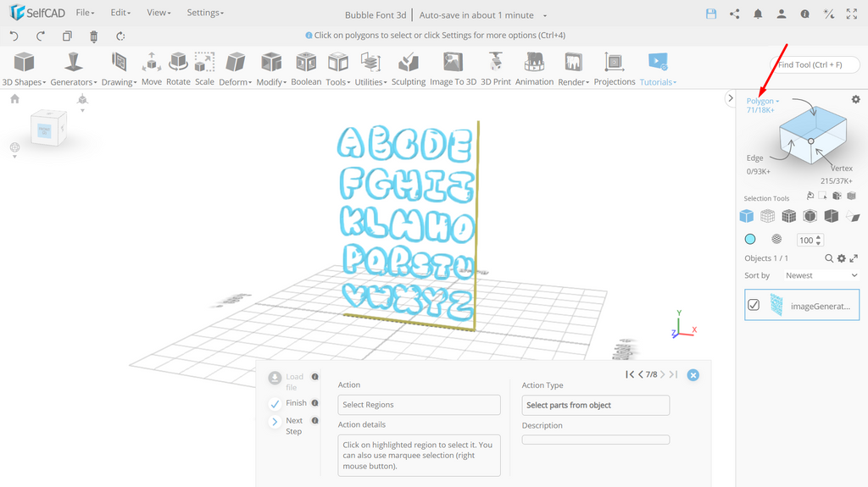Image resolution: width=868 pixels, height=487 pixels.
Task: Click the Copy objects icon
Action: (x=67, y=36)
